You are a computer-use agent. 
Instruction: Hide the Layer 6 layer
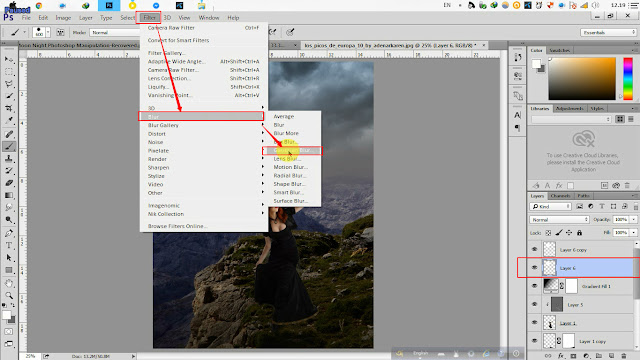534,268
